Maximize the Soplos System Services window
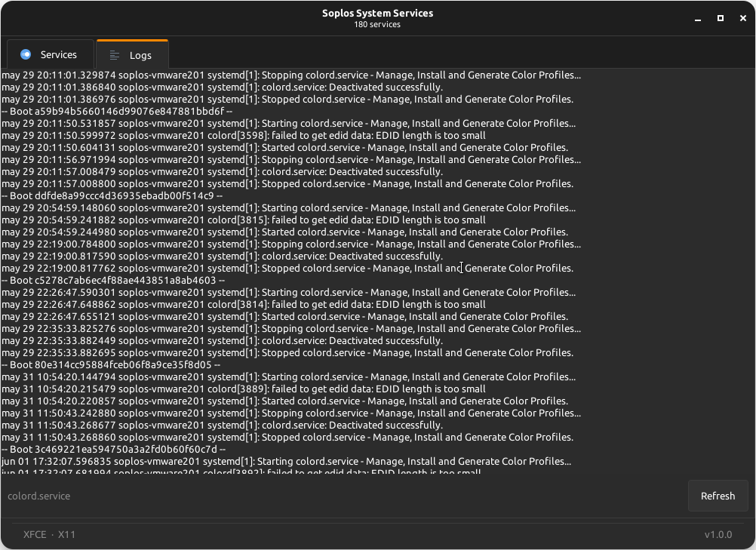Viewport: 756px width, 550px height. coord(721,18)
